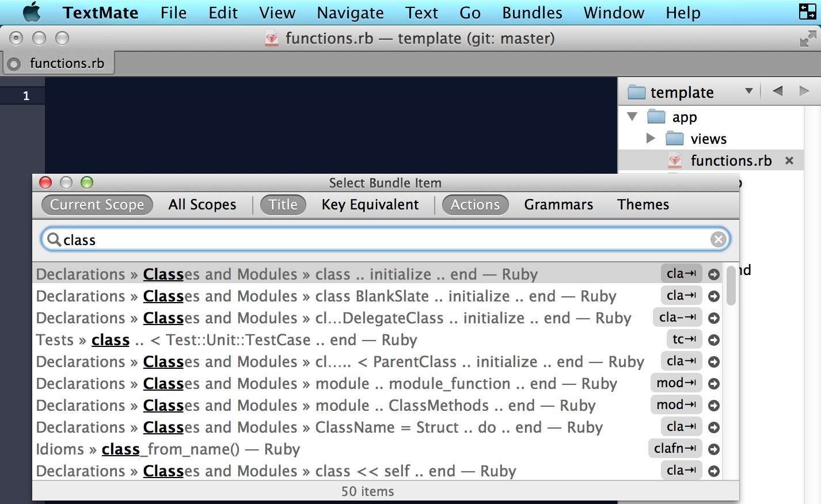Show Themes bundle items
Image resolution: width=821 pixels, height=504 pixels.
point(643,205)
